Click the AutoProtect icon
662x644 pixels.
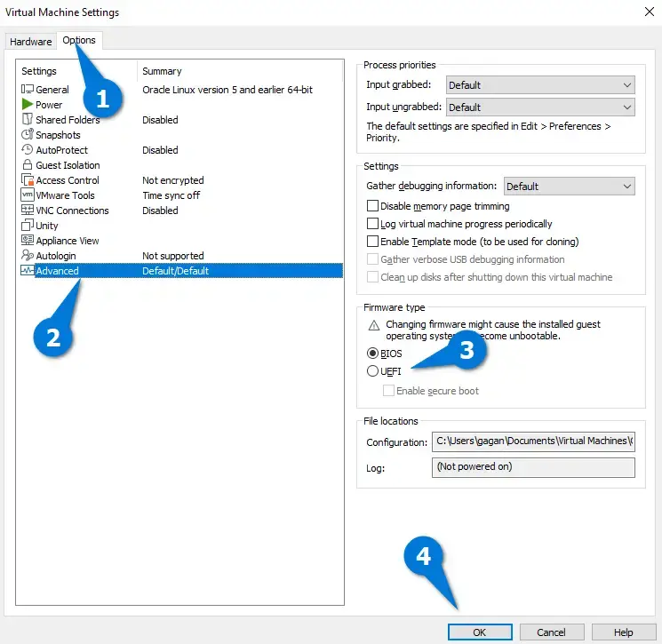(x=28, y=149)
